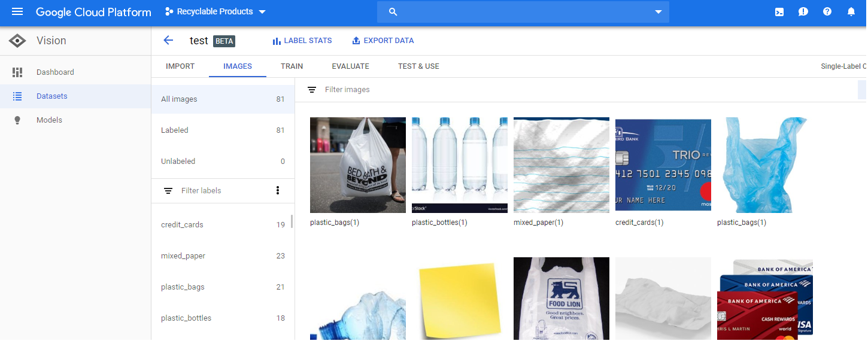Click the label list scrollbar
868x347 pixels.
point(292,221)
